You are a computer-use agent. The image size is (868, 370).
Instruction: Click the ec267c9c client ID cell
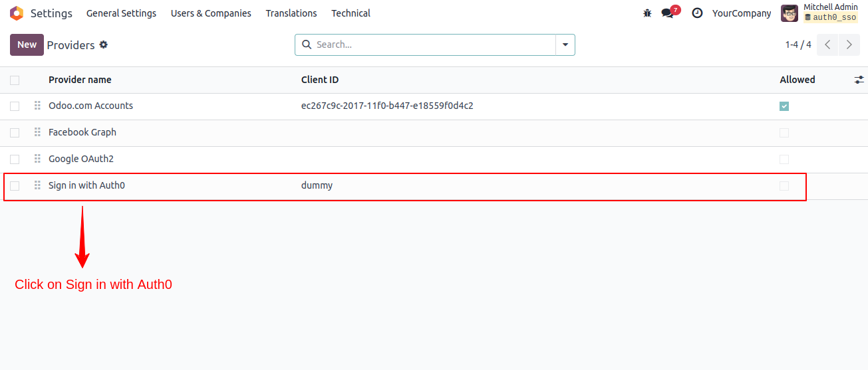387,106
